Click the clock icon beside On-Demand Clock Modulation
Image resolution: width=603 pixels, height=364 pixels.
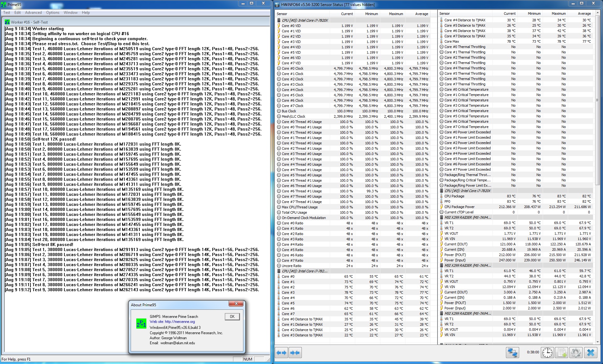tap(279, 218)
